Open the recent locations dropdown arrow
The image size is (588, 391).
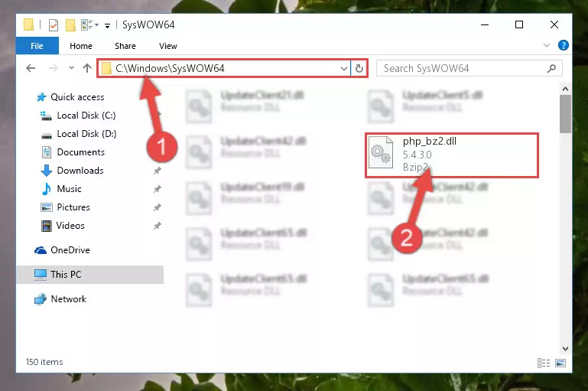71,68
